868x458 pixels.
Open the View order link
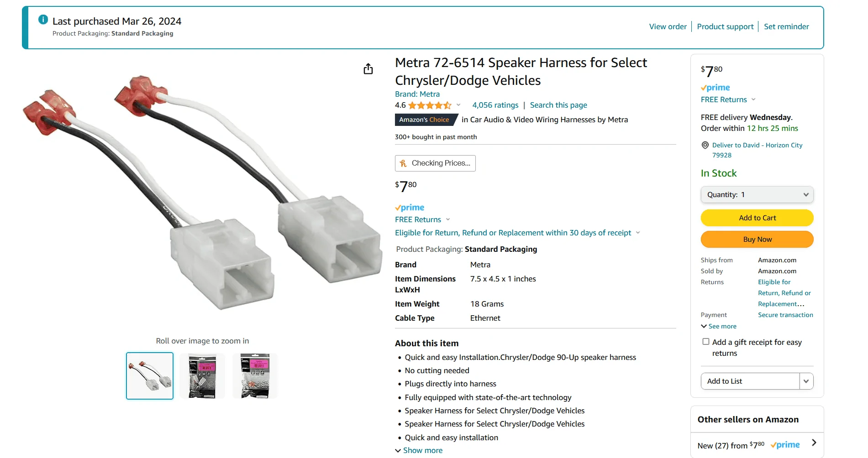668,26
